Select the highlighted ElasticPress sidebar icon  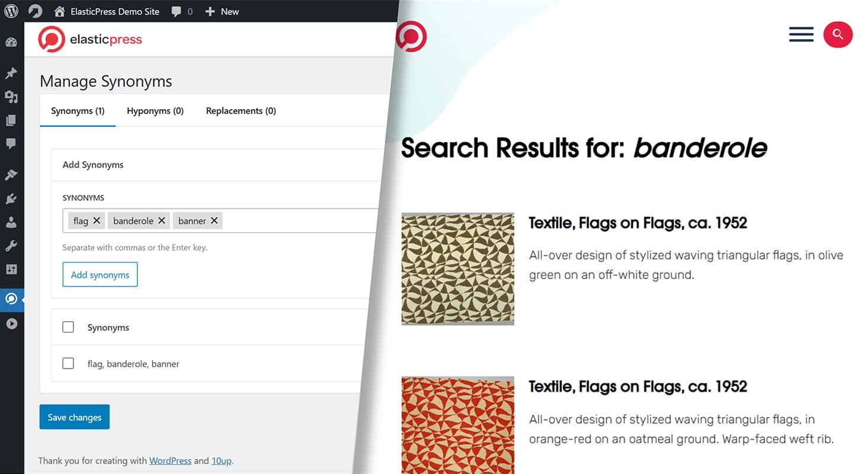pyautogui.click(x=11, y=299)
